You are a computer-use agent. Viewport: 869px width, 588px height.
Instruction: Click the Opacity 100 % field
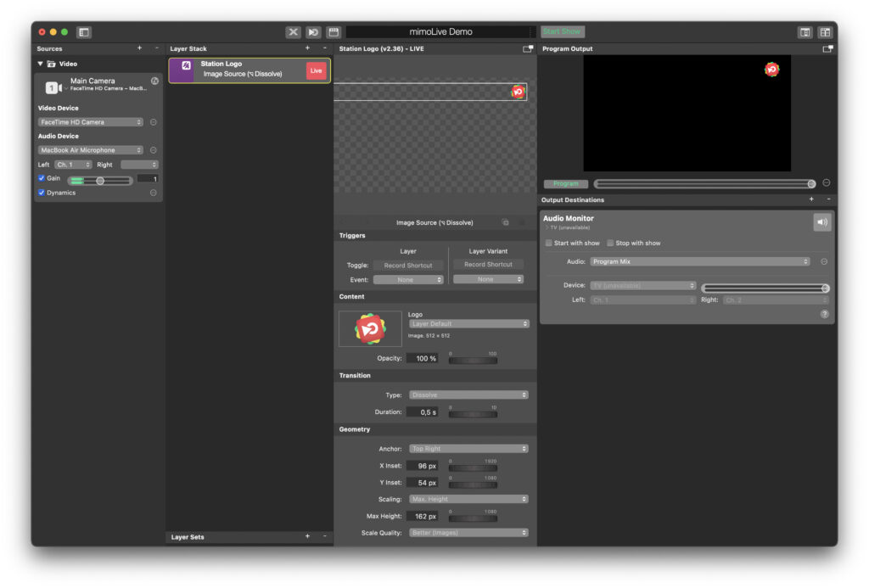(423, 359)
